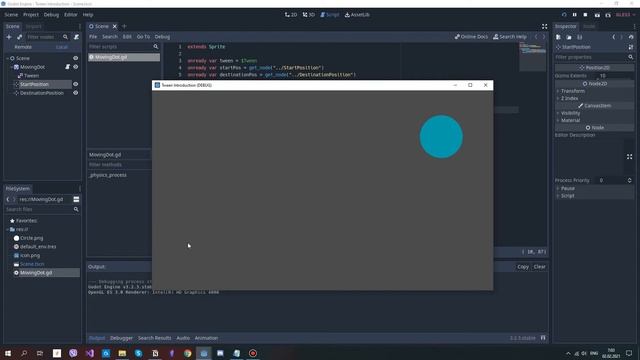Click the script minimap overview
Image resolution: width=640 pixels, height=360 pixels.
532,57
